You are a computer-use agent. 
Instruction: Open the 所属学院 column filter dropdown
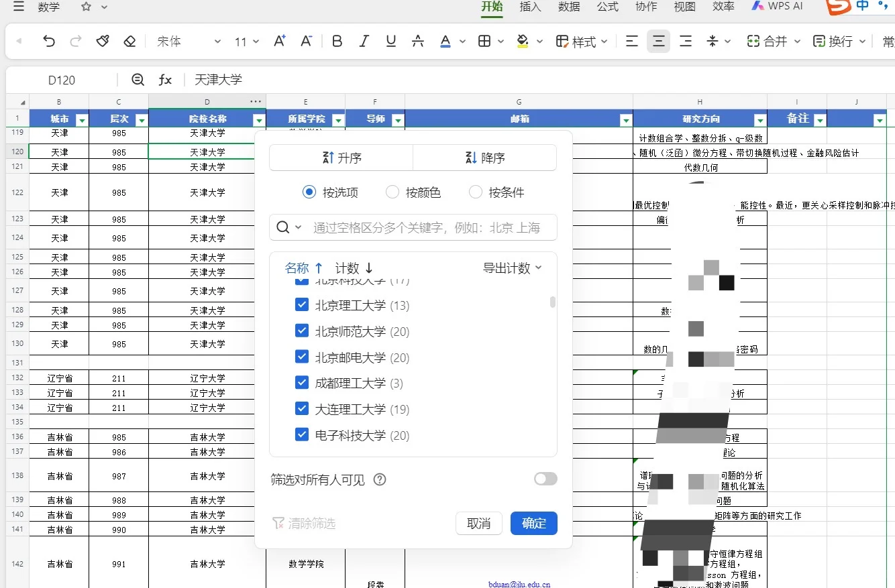[x=338, y=120]
